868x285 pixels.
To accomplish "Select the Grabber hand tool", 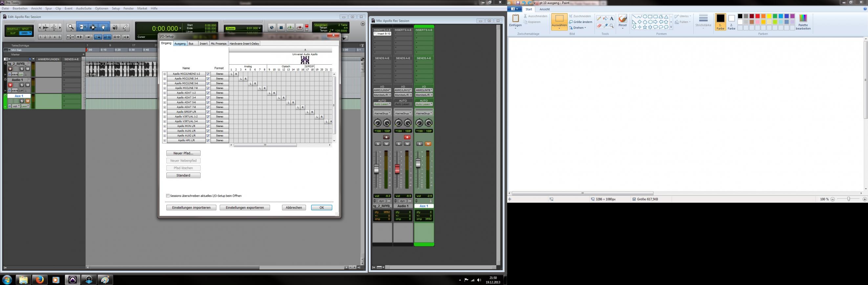I will 103,27.
